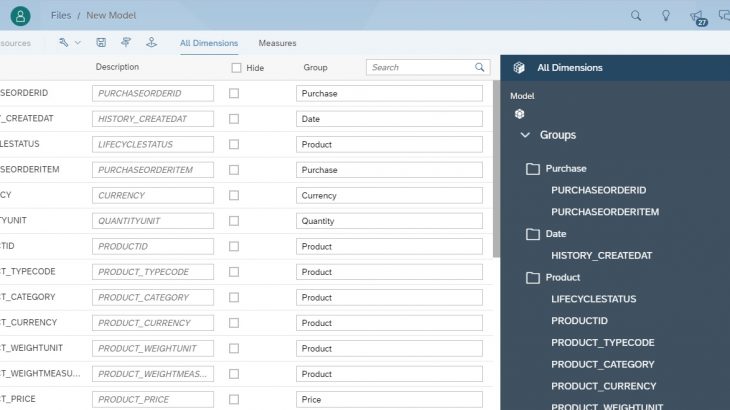Select PRODUCT_TYPECODE in Groups tree

603,343
